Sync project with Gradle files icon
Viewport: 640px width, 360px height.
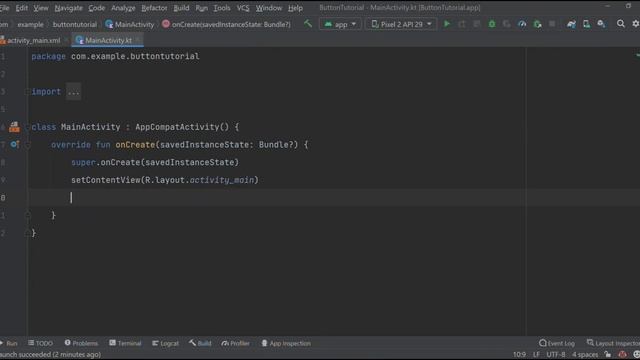click(x=571, y=24)
